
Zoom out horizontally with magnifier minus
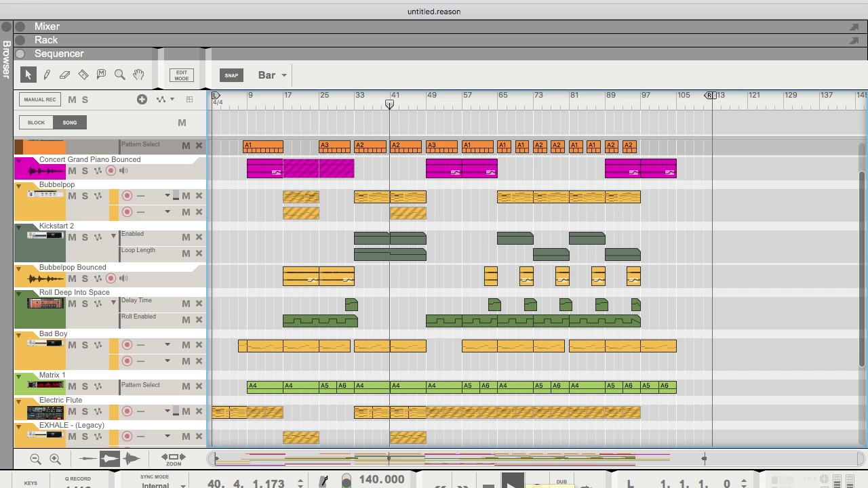[36, 459]
